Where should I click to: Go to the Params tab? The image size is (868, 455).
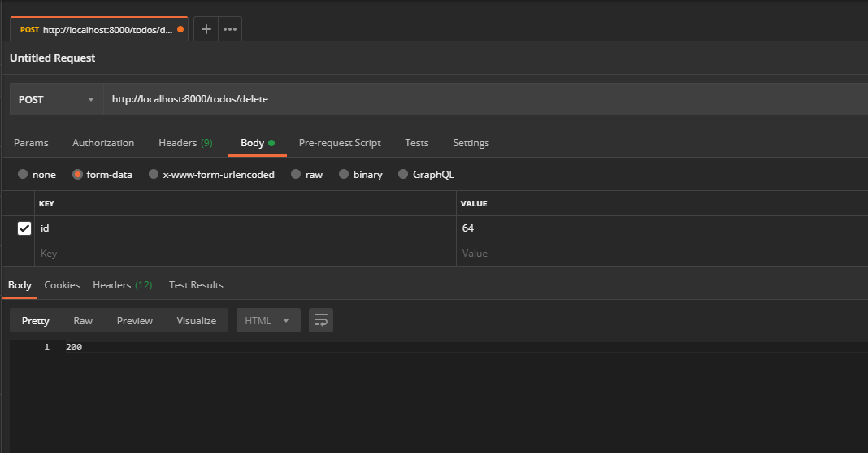31,143
